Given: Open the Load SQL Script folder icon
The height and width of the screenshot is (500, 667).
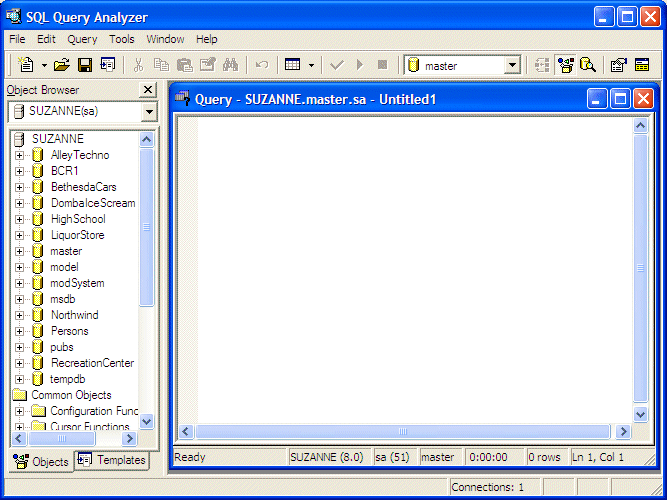Looking at the screenshot, I should click(62, 65).
